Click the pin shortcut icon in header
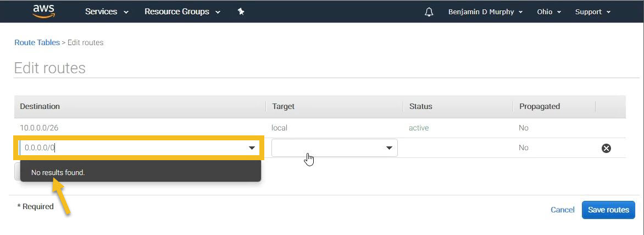The width and height of the screenshot is (644, 235). (x=241, y=12)
